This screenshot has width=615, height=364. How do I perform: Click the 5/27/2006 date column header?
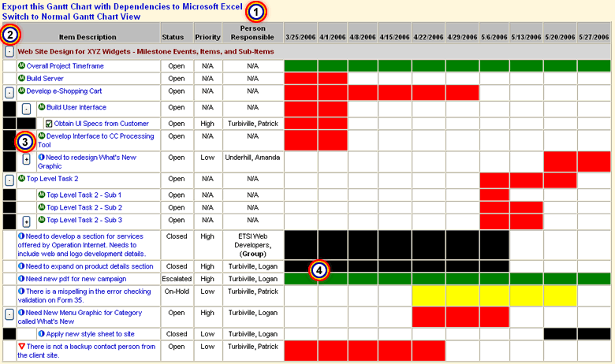pos(594,37)
